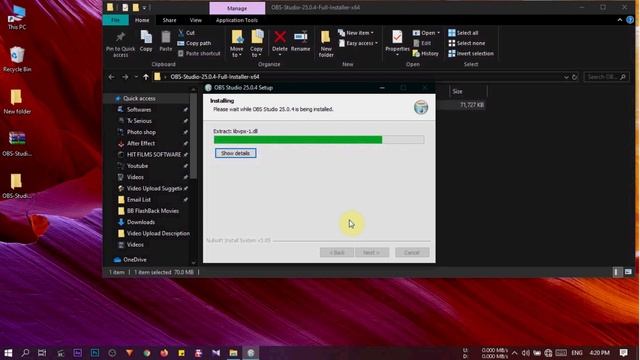The width and height of the screenshot is (640, 360).
Task: Open the Application Tools tab
Action: point(237,20)
